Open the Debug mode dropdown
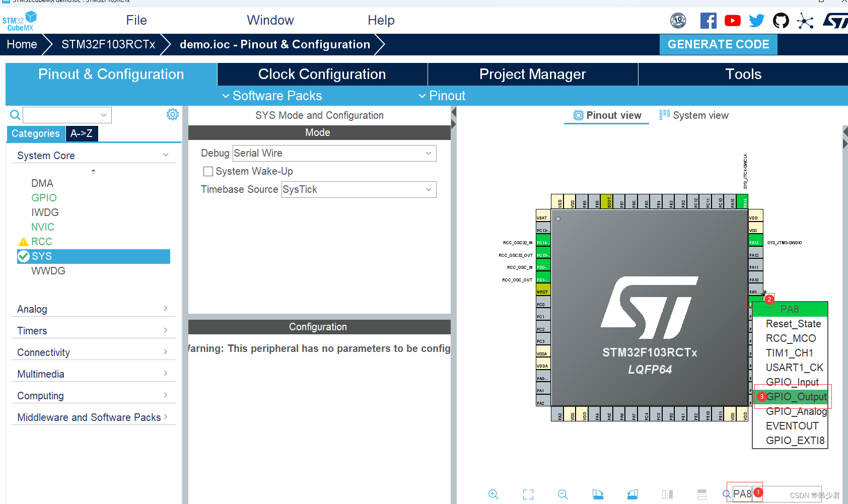Viewport: 848px width, 504px height. tap(429, 153)
